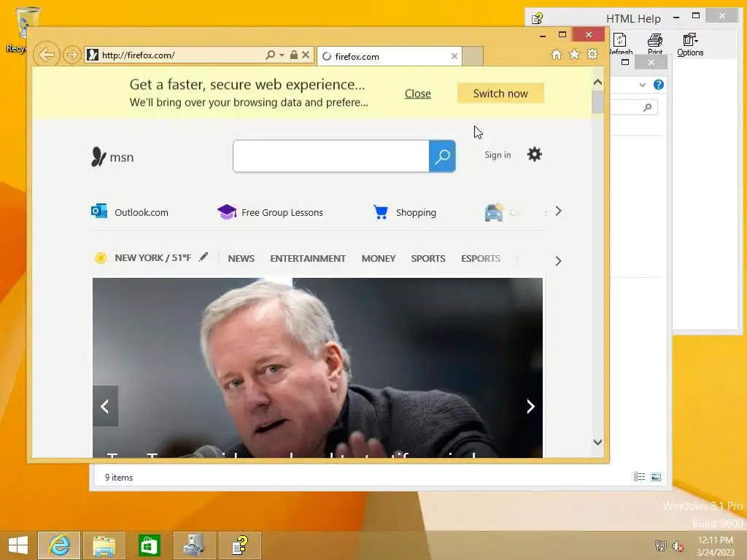Click the blue help question mark icon
Viewport: 747px width, 560px height.
tap(659, 85)
